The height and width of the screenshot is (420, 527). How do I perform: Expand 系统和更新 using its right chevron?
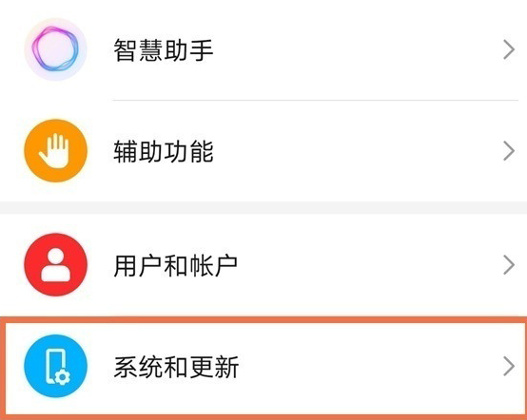[x=509, y=366]
